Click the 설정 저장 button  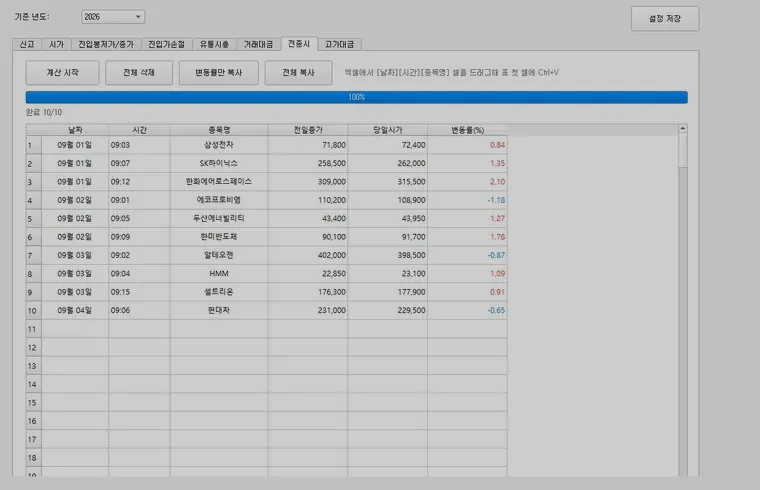pos(665,19)
